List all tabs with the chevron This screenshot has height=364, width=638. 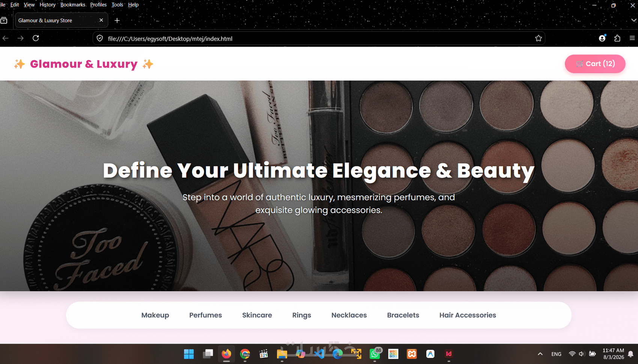pyautogui.click(x=633, y=20)
